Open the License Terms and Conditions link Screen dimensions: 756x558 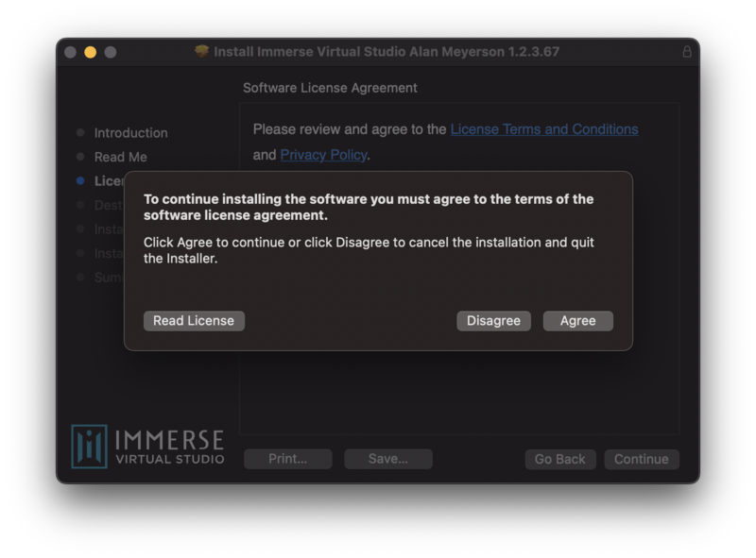[x=544, y=129]
